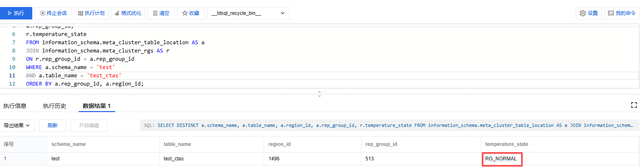Click line 8 JOIN clause
This screenshot has height=167, width=644.
pyautogui.click(x=98, y=50)
